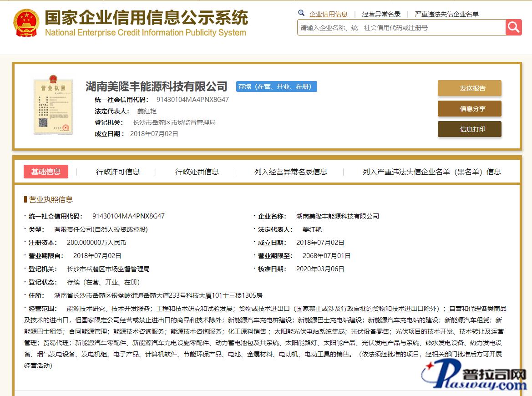532x396 pixels.
Task: Click the 发送报告 button
Action: [469, 88]
